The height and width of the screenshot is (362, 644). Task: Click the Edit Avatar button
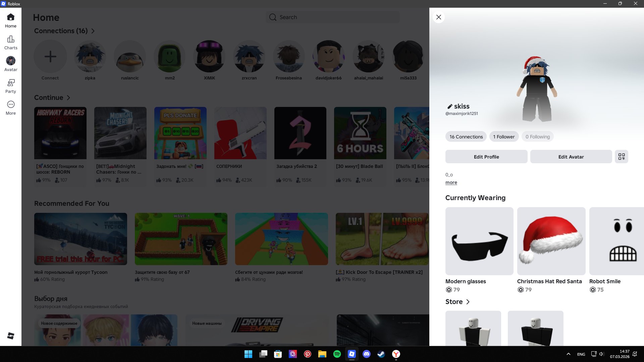tap(571, 157)
